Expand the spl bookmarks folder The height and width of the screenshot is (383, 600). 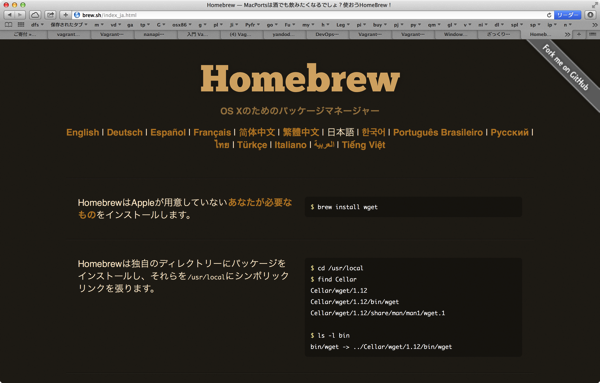click(517, 24)
